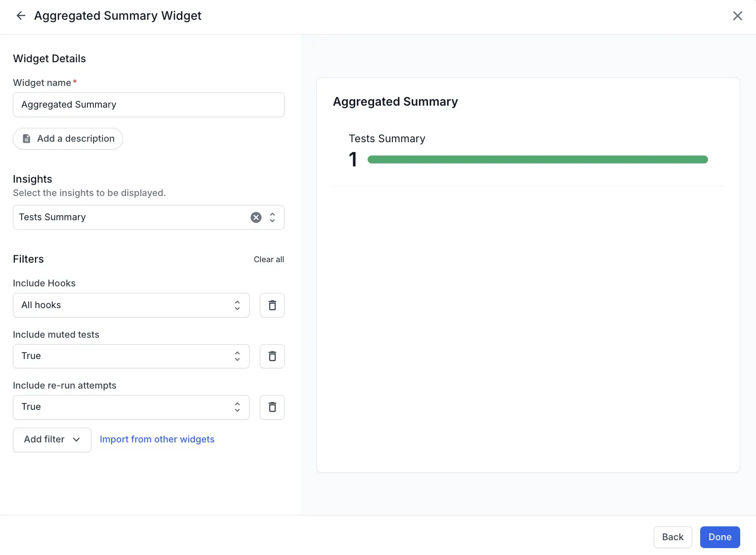This screenshot has width=756, height=555.
Task: Click the Done button
Action: pos(719,537)
